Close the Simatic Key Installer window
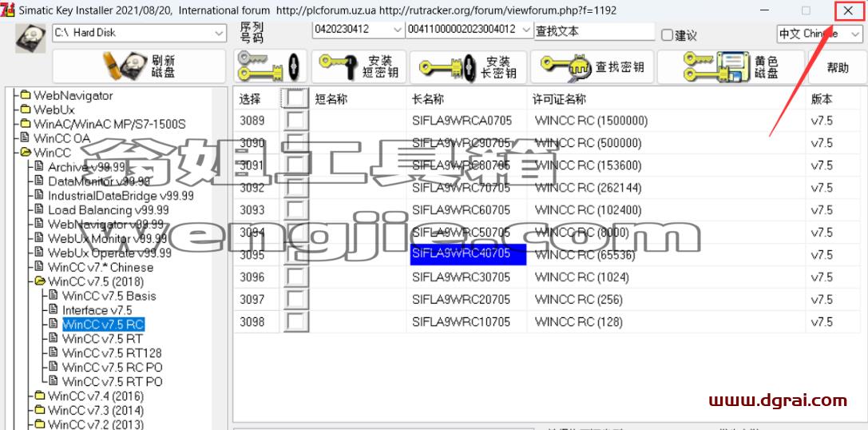 [848, 10]
